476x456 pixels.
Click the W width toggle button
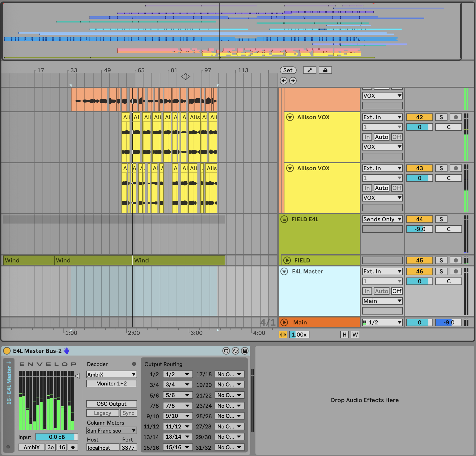point(355,335)
